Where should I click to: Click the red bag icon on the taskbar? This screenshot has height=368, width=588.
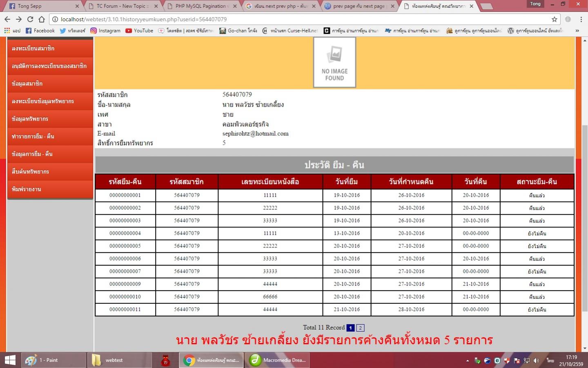[165, 360]
